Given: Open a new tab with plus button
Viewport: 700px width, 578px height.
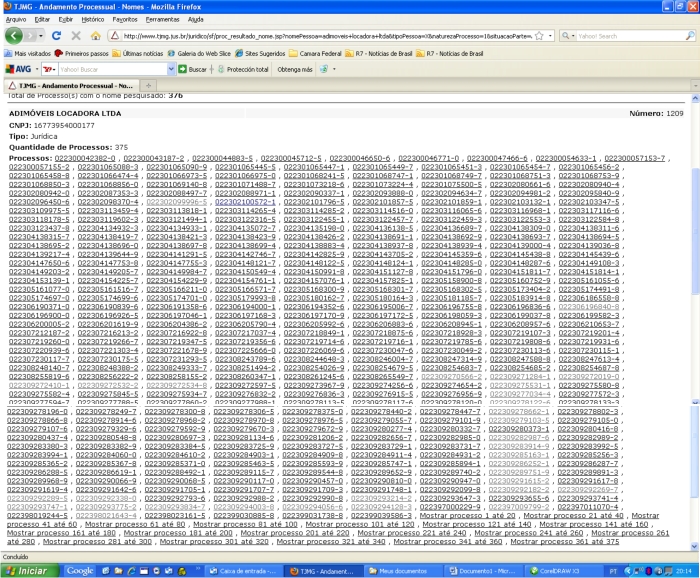Looking at the screenshot, I should [148, 85].
